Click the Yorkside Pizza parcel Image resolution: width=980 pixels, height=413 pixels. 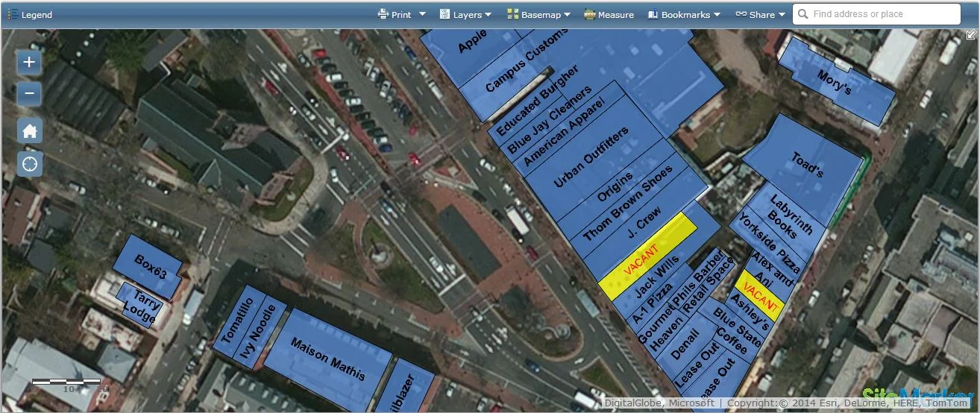point(768,245)
